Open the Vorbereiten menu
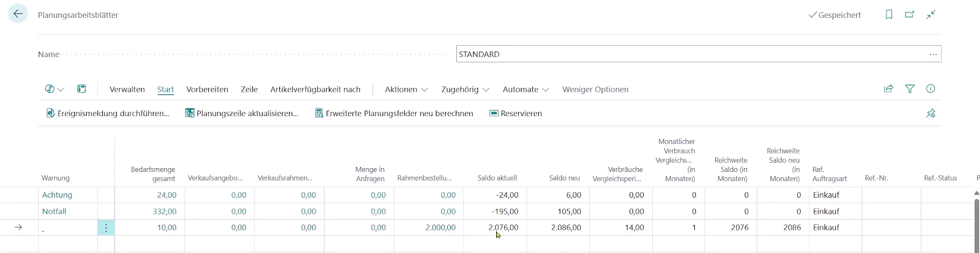Viewport: 980px width, 253px height. pyautogui.click(x=207, y=89)
